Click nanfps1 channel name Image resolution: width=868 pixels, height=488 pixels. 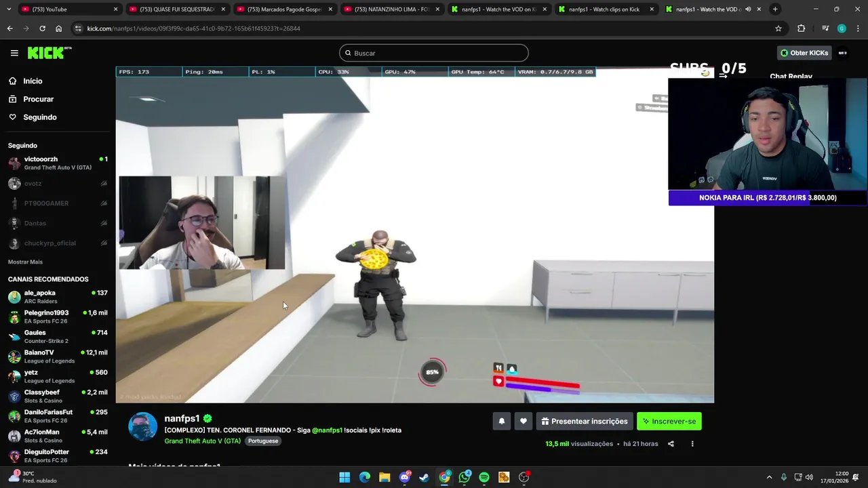(x=182, y=418)
